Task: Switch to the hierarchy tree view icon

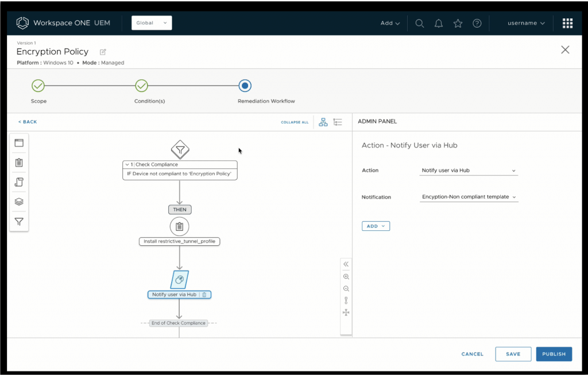Action: pyautogui.click(x=323, y=122)
